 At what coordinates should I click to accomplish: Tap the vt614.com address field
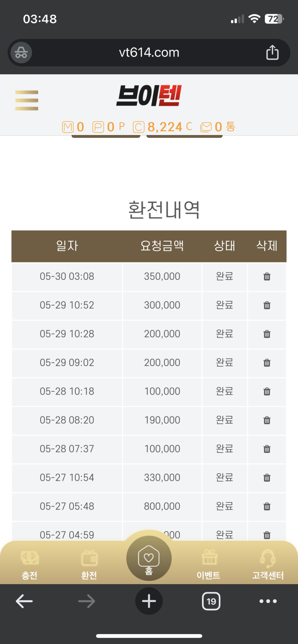[x=149, y=53]
